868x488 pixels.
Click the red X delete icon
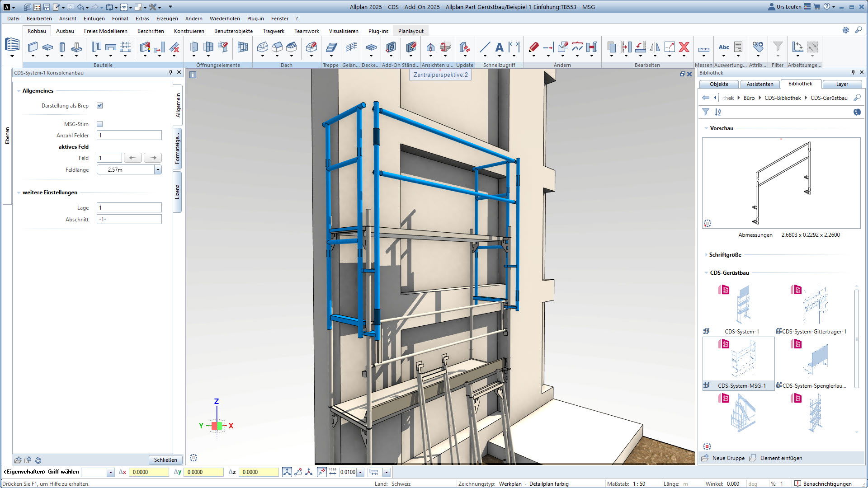click(x=684, y=47)
